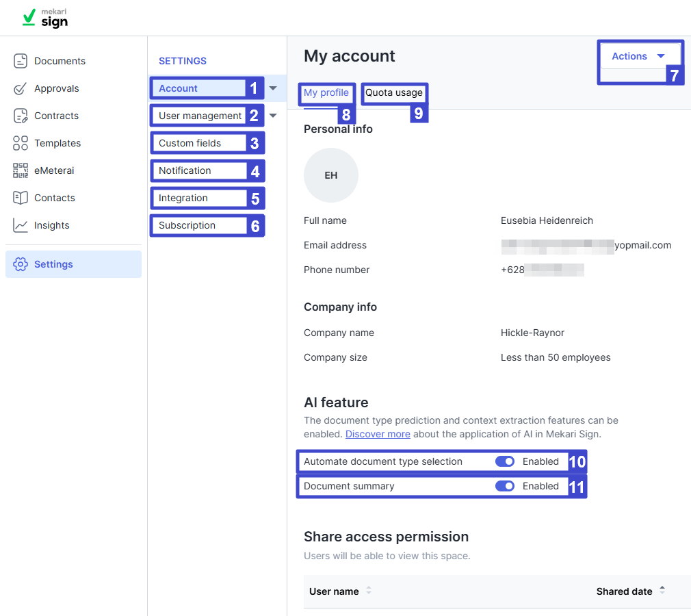Click the Settings gear icon

click(x=21, y=264)
